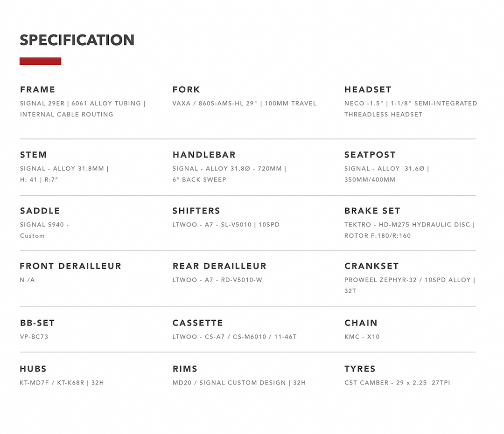The width and height of the screenshot is (504, 434).
Task: Select the BB-SET heading
Action: [37, 323]
